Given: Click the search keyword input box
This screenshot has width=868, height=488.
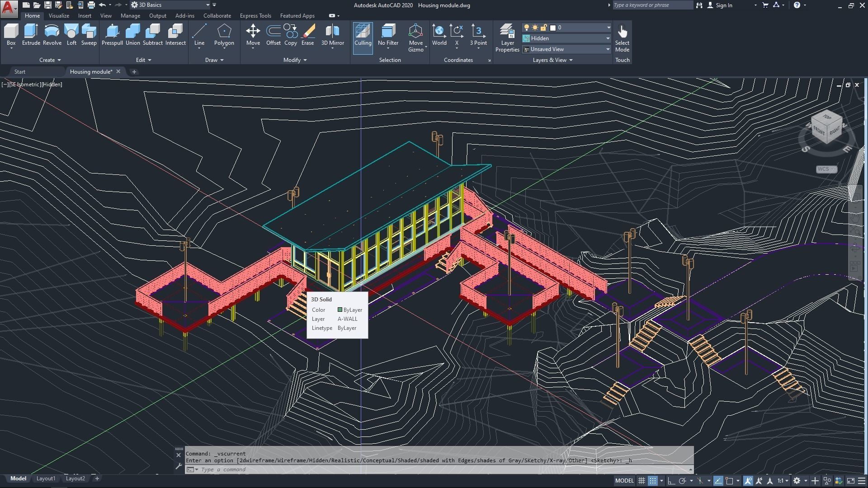Looking at the screenshot, I should [x=652, y=5].
